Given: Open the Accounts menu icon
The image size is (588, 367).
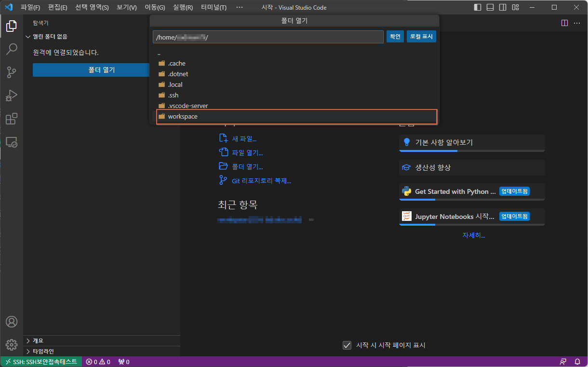Looking at the screenshot, I should point(12,322).
